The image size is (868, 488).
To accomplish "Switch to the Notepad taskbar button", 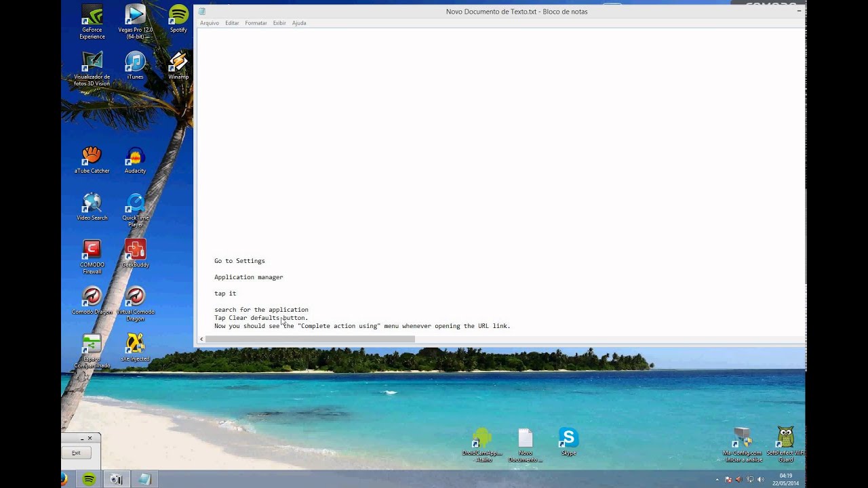I will click(x=144, y=479).
